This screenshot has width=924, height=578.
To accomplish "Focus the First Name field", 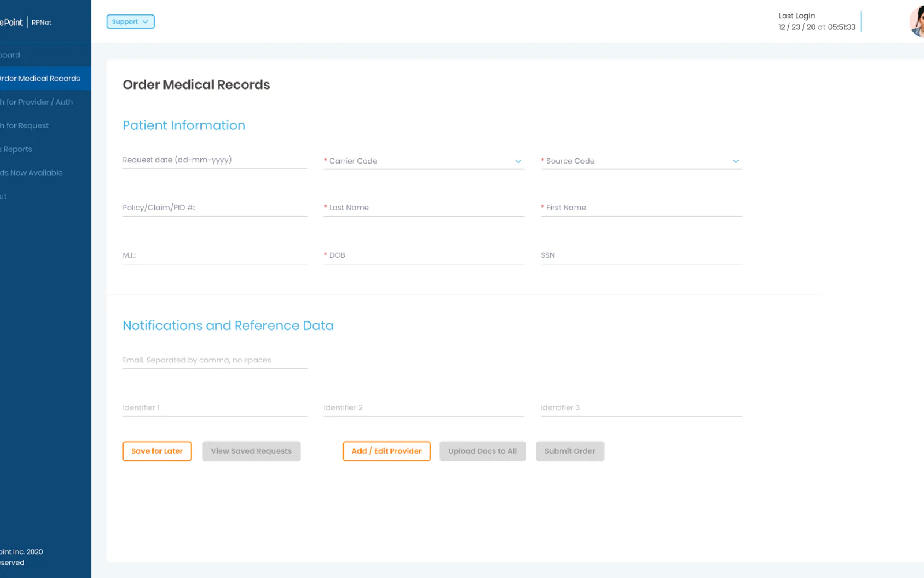I will [x=641, y=208].
